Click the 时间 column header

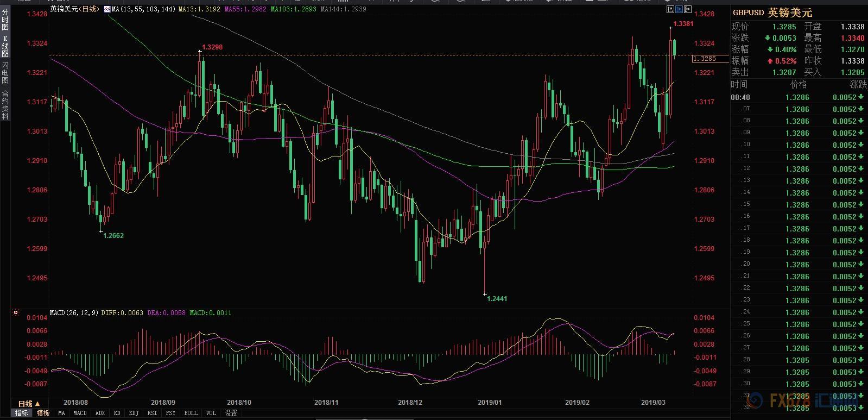739,84
